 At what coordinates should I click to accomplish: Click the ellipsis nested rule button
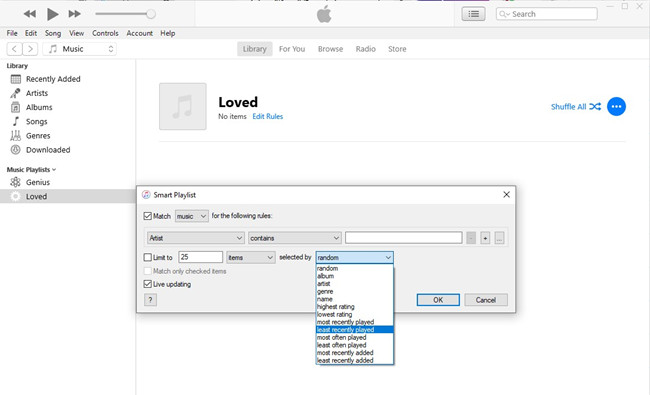(499, 238)
